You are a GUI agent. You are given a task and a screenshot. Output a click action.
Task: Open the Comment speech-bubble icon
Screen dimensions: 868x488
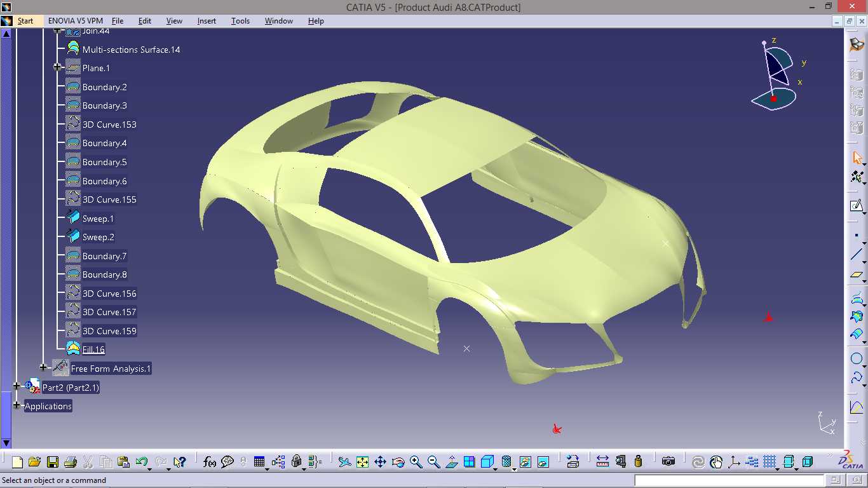(227, 462)
